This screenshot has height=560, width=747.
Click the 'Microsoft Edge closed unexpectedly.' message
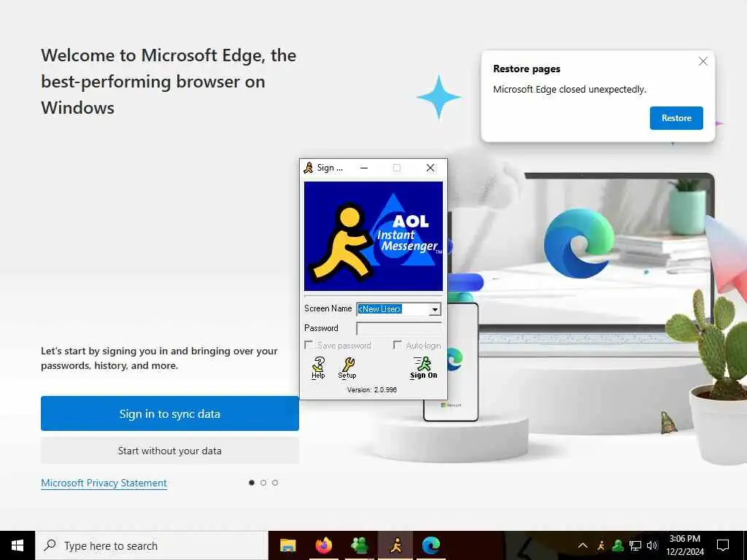tap(569, 90)
